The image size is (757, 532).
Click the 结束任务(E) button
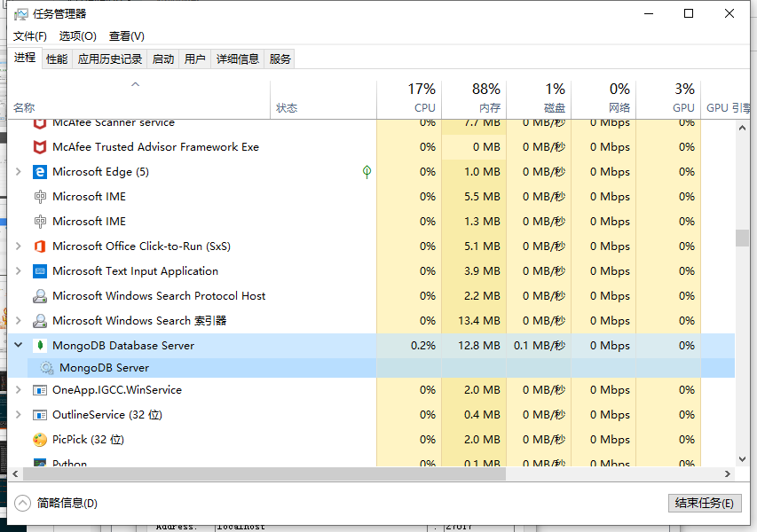705,503
